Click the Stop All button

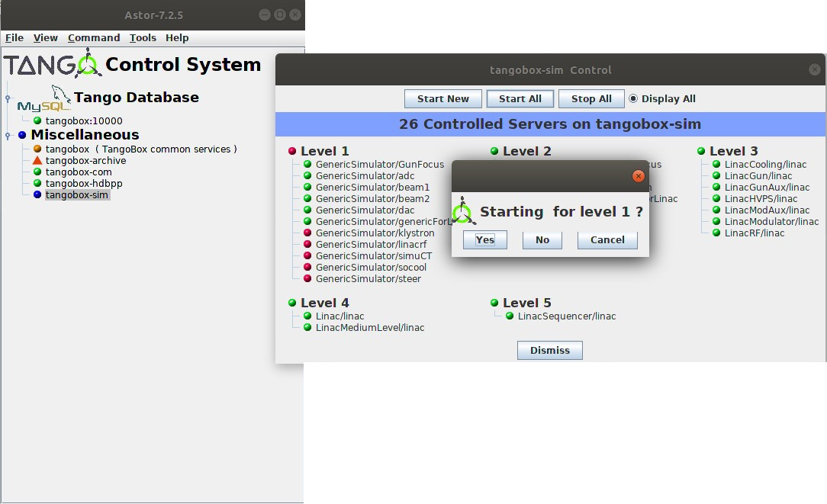click(x=591, y=98)
